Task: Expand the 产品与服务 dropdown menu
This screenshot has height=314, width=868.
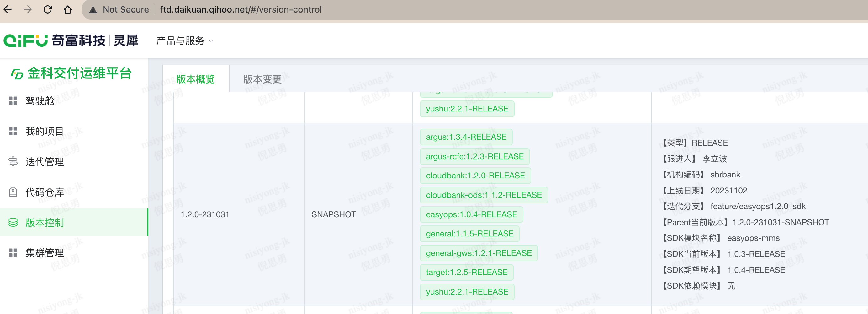Action: [184, 41]
